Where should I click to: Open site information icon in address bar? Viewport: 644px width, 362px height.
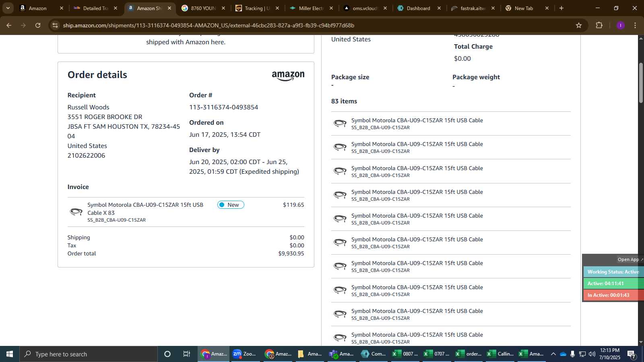[55, 25]
